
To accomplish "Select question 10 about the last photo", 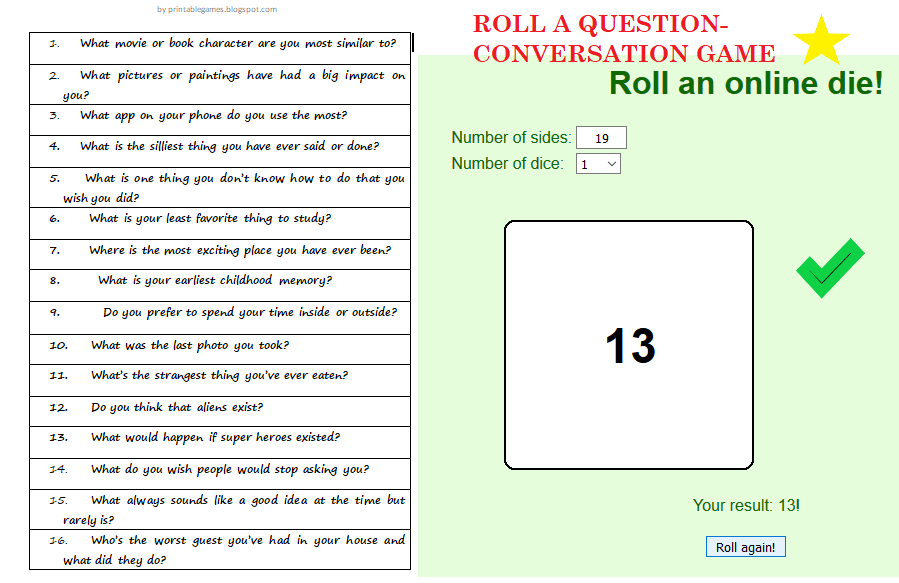I will click(220, 345).
